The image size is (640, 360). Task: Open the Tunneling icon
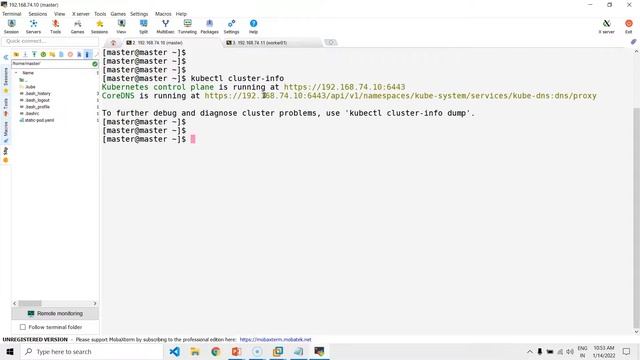pos(187,27)
